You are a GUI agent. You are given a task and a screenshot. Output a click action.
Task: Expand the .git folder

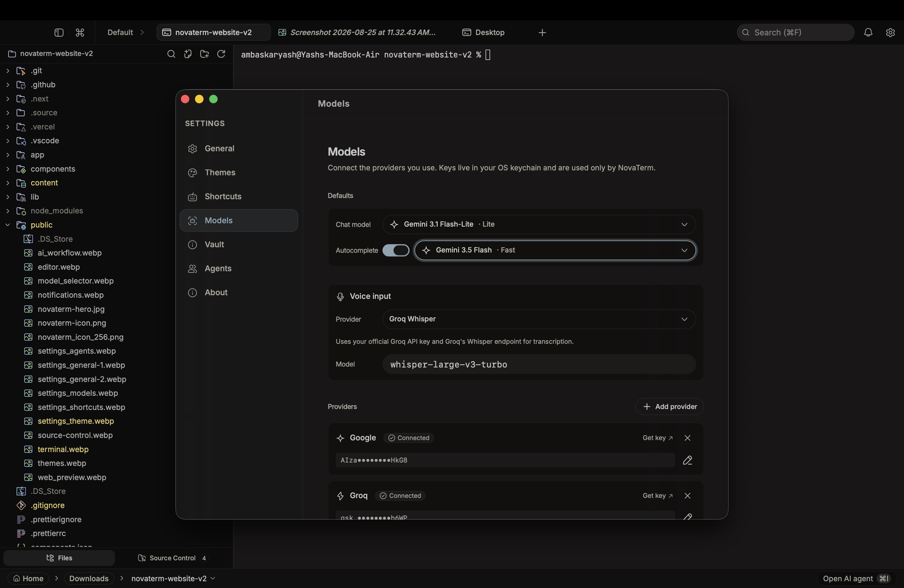(8, 71)
